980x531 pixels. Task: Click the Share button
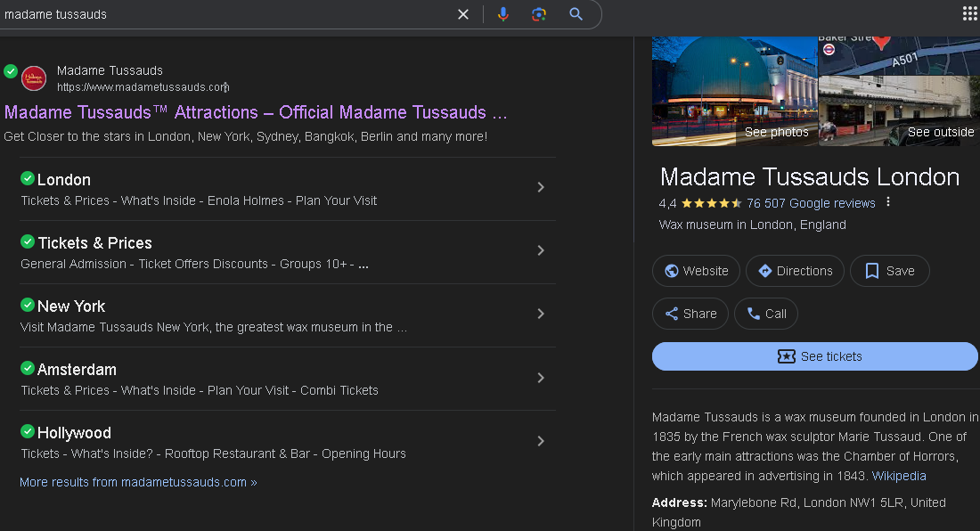point(690,314)
